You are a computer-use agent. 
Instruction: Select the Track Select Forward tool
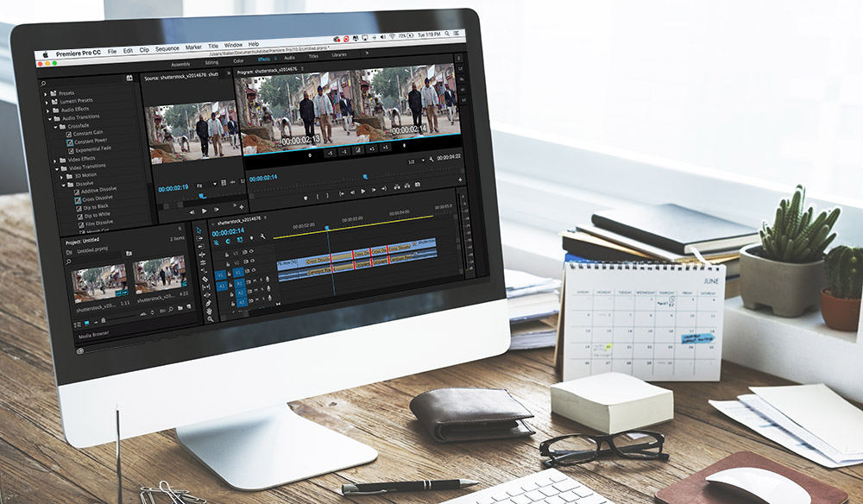pos(199,238)
